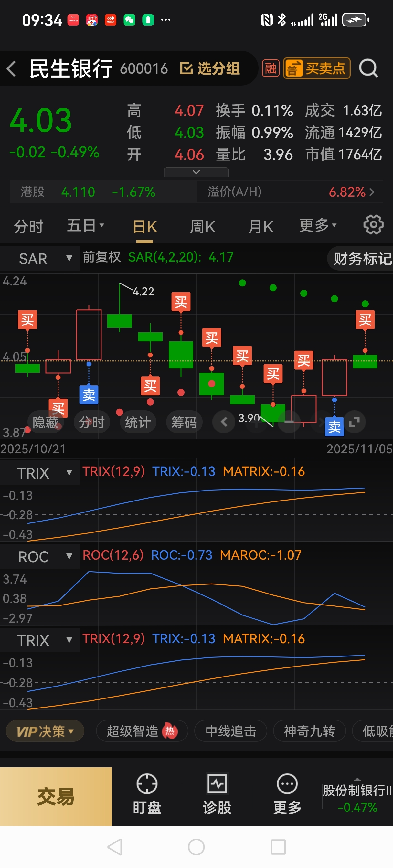Tap the 融 margin trading badge
Image resolution: width=393 pixels, height=868 pixels.
(x=271, y=68)
